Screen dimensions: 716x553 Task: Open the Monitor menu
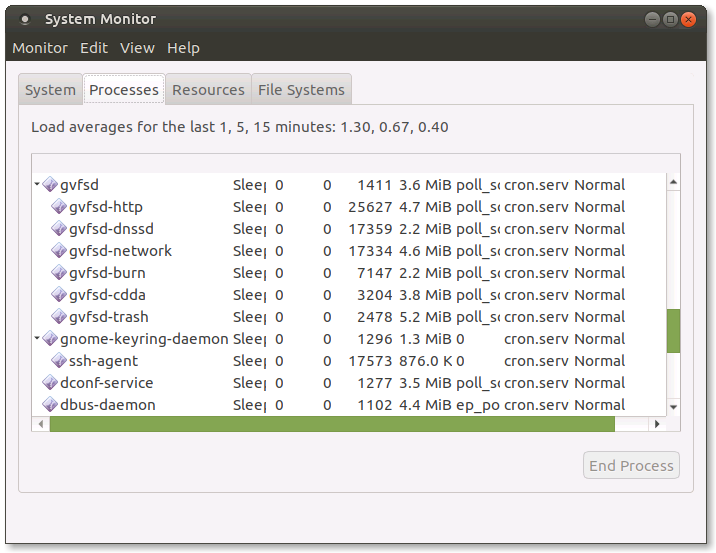(40, 48)
